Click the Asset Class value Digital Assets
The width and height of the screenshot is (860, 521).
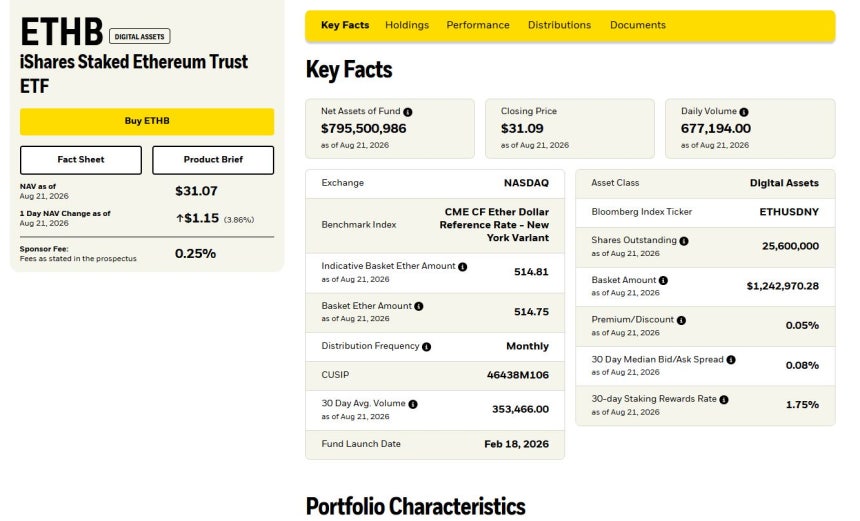pos(784,183)
